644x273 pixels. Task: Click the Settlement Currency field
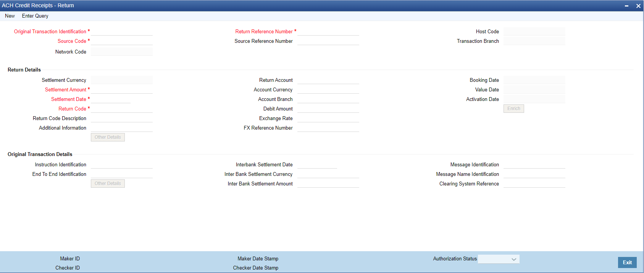[x=122, y=80]
